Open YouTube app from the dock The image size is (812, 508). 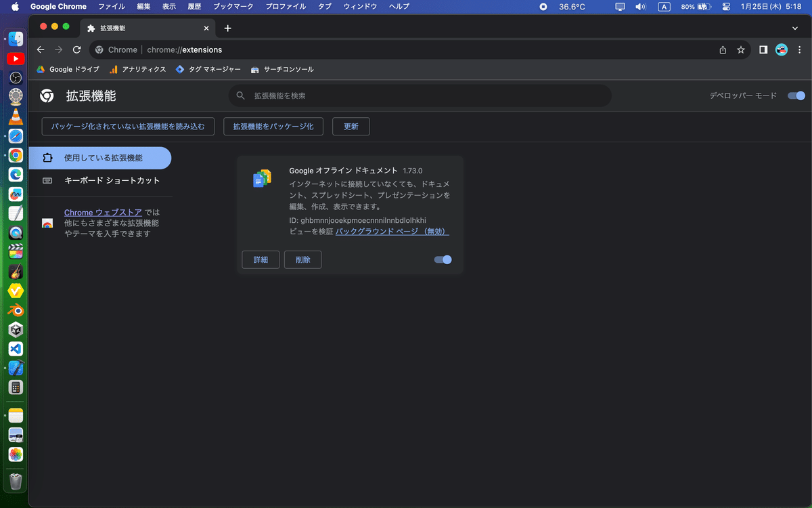16,59
